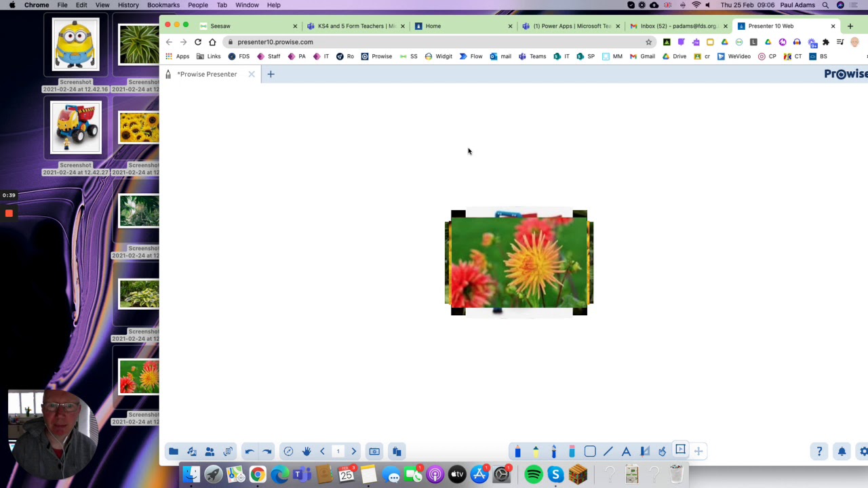Open Finder from the Dock
The width and height of the screenshot is (868, 488).
191,474
